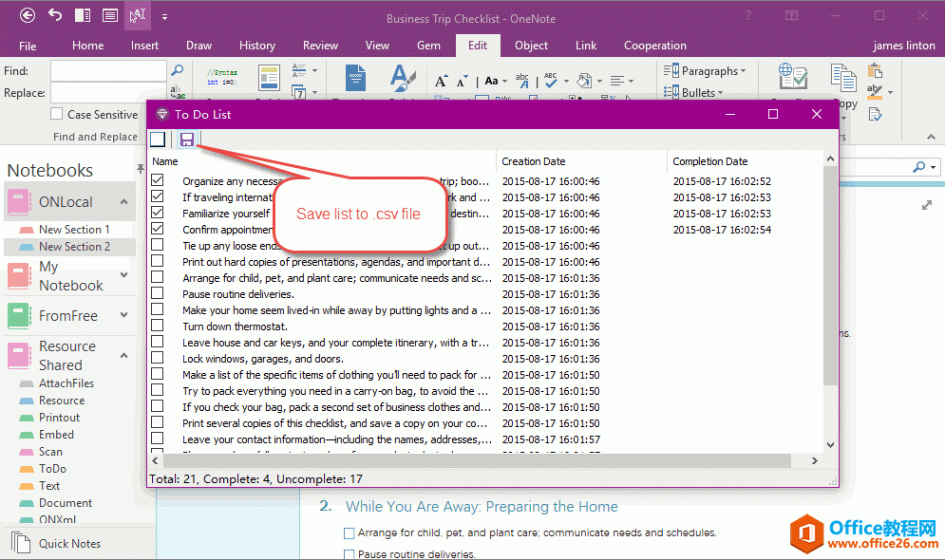Click the spell check ABC checkmark icon

click(553, 82)
